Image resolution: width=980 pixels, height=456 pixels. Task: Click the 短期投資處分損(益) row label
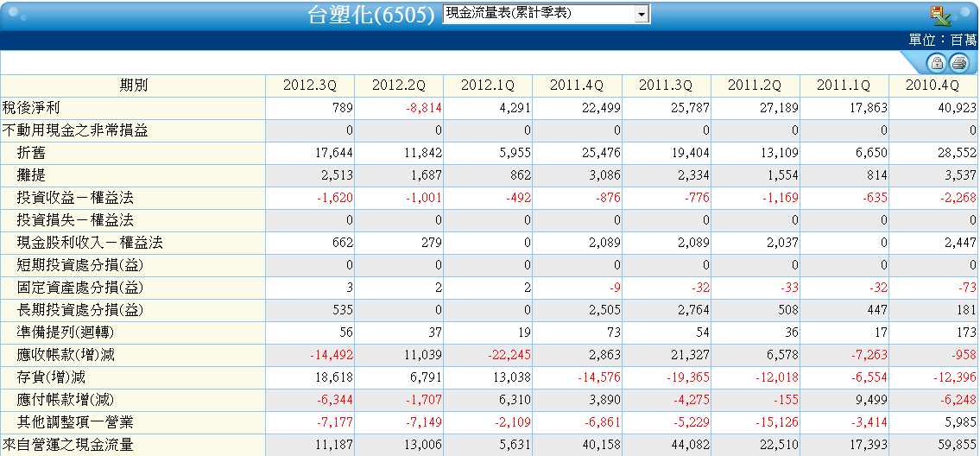(x=80, y=266)
